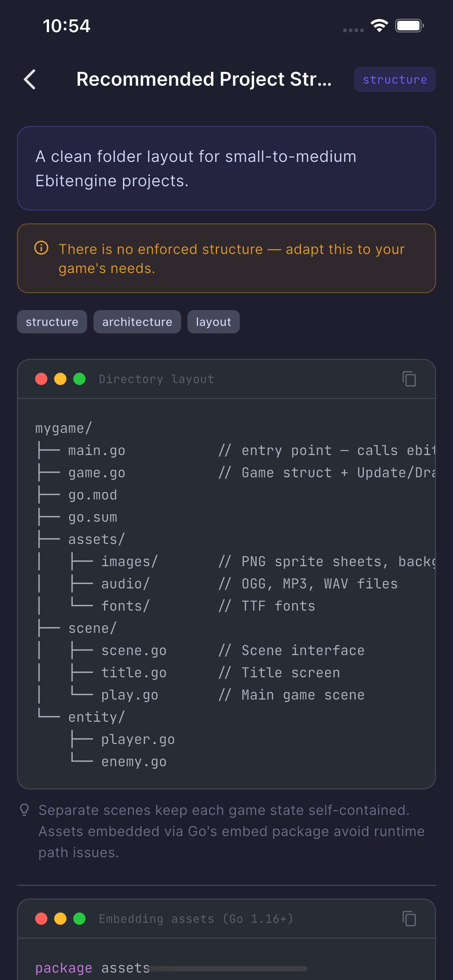This screenshot has height=980, width=453.
Task: Copy the Directory layout code block
Action: (409, 379)
